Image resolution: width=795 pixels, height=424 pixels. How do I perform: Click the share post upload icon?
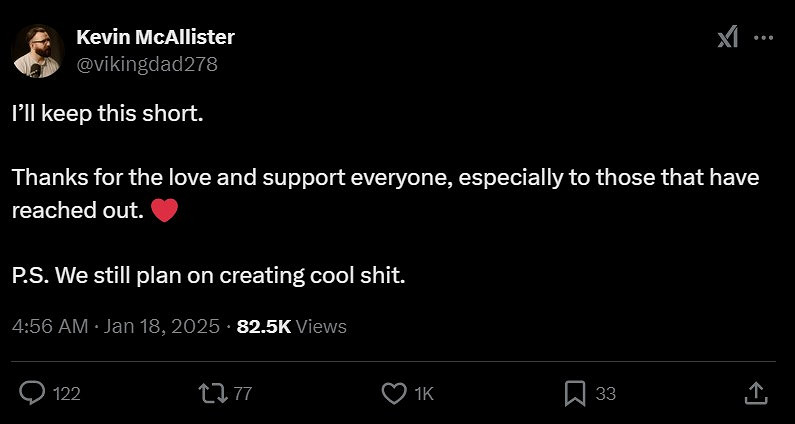[757, 393]
